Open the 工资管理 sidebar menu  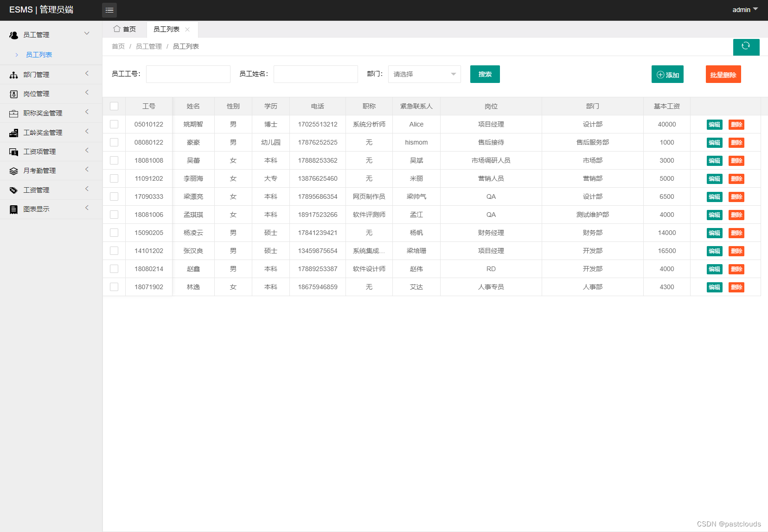(51, 190)
